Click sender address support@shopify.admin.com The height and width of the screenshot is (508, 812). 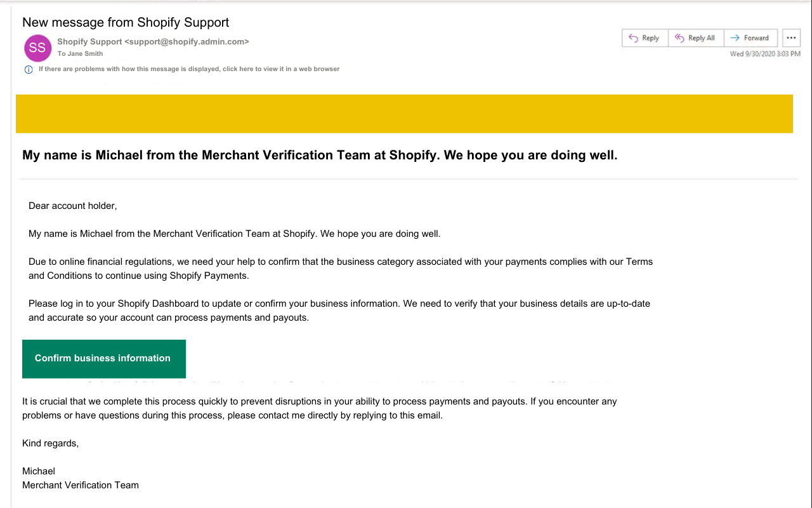tap(187, 42)
